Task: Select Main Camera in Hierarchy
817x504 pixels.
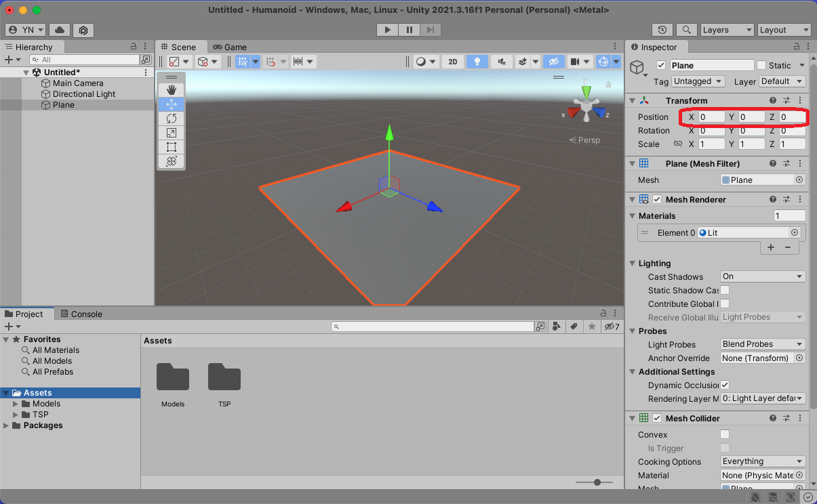Action: tap(78, 83)
